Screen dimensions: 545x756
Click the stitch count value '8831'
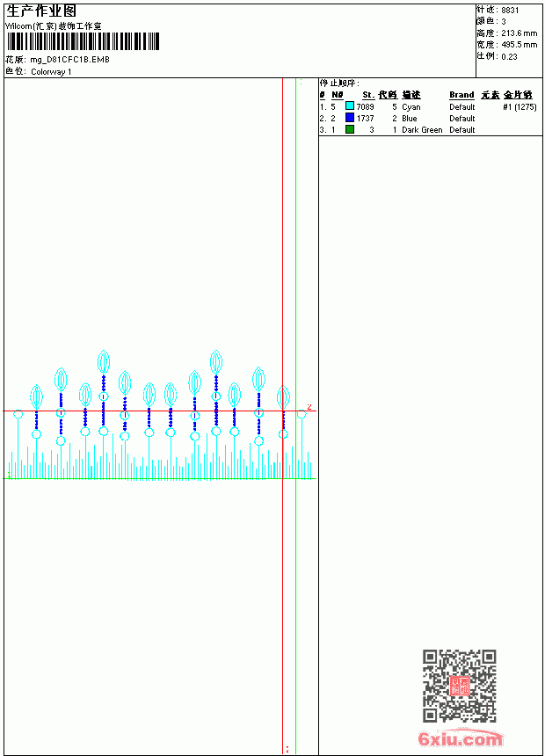pyautogui.click(x=510, y=11)
